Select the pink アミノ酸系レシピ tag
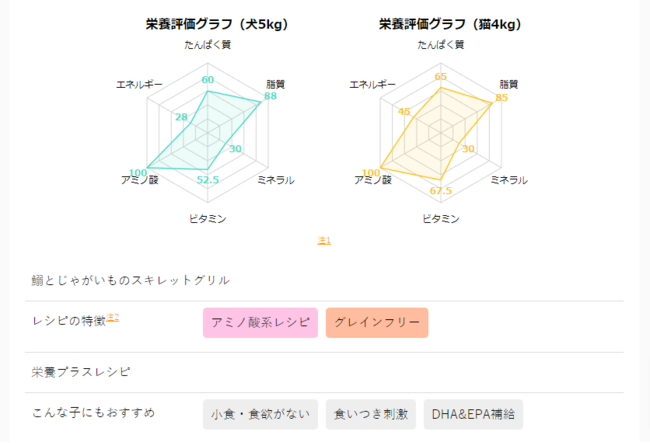Image resolution: width=650 pixels, height=443 pixels. pos(260,323)
